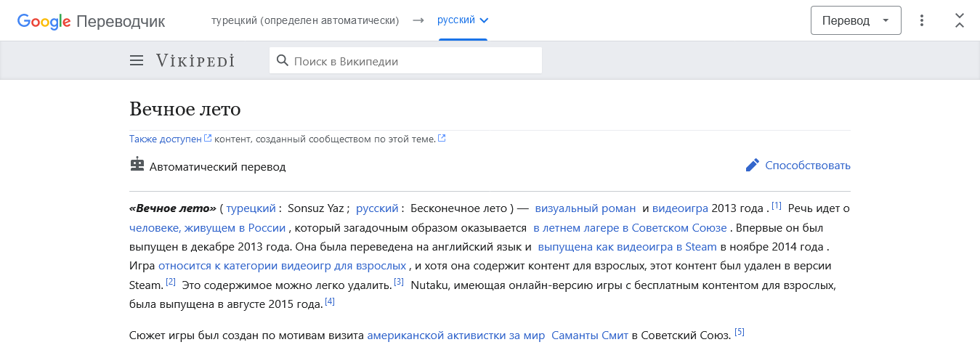Type in the Поиск в Википедии field
The height and width of the screenshot is (358, 980).
click(414, 61)
